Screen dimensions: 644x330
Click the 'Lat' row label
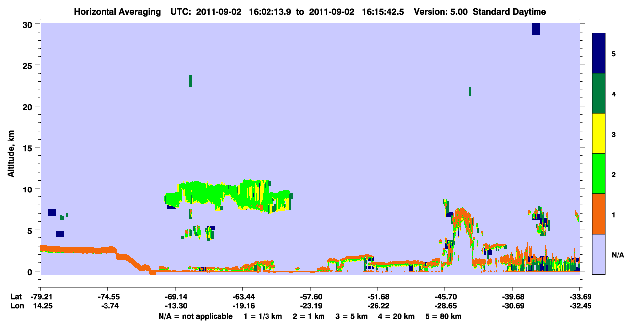click(15, 297)
